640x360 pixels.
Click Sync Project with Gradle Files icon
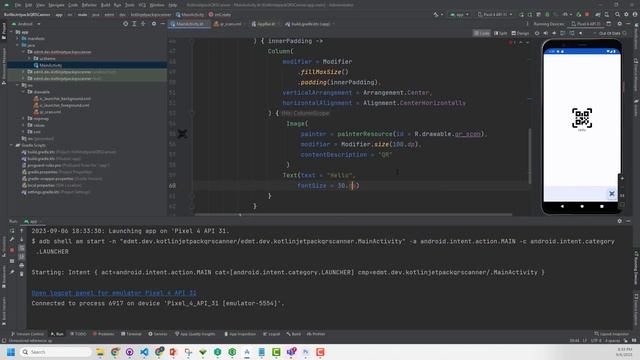pyautogui.click(x=598, y=14)
